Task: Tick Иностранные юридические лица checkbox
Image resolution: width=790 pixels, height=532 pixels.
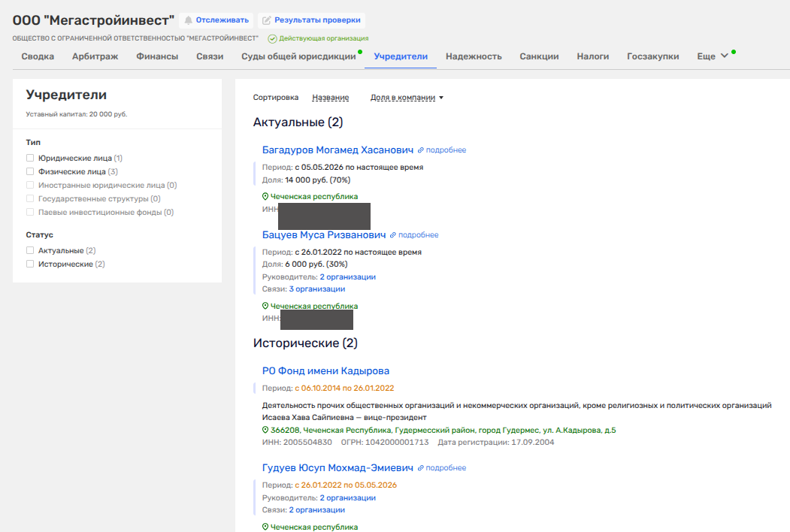Action: click(x=30, y=185)
